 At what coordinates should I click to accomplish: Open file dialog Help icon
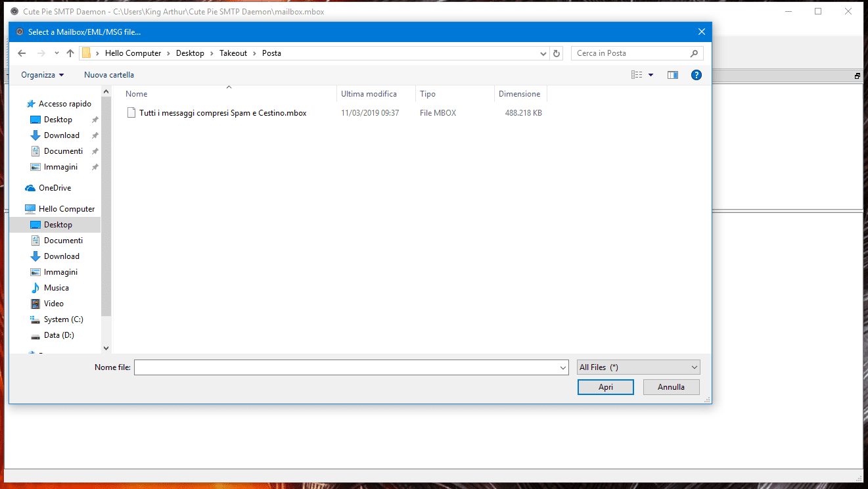(697, 75)
